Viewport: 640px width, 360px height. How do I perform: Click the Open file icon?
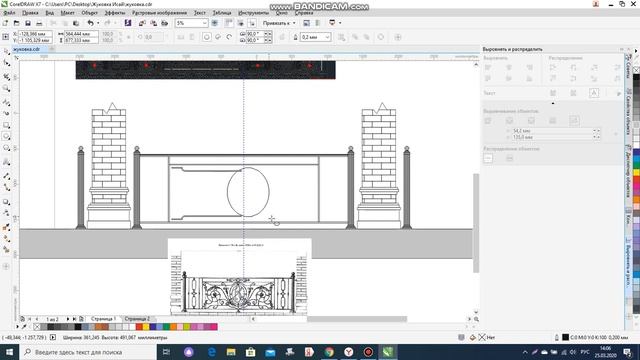point(16,23)
